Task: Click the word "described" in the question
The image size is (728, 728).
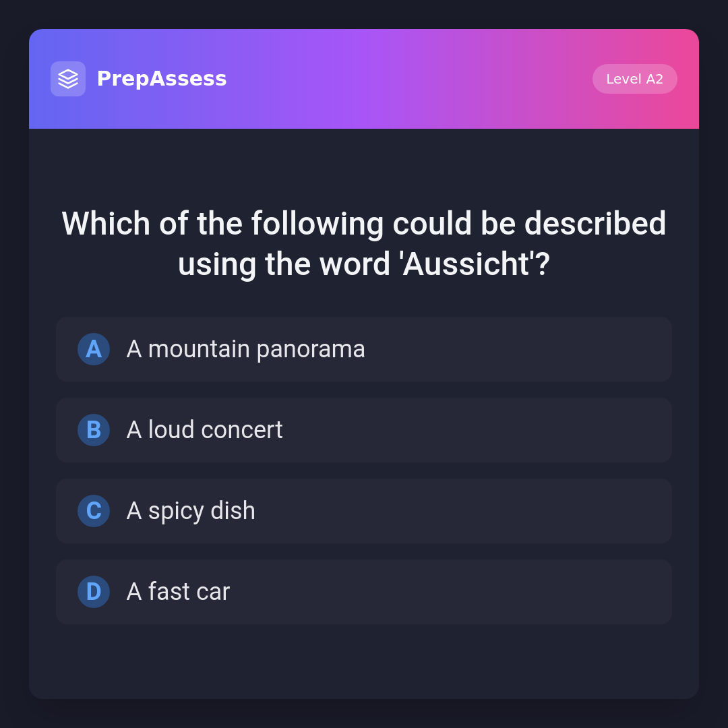Action: point(595,224)
